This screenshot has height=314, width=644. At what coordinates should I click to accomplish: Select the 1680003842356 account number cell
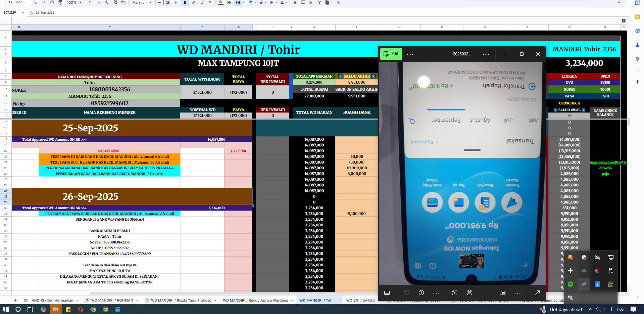[x=109, y=89]
